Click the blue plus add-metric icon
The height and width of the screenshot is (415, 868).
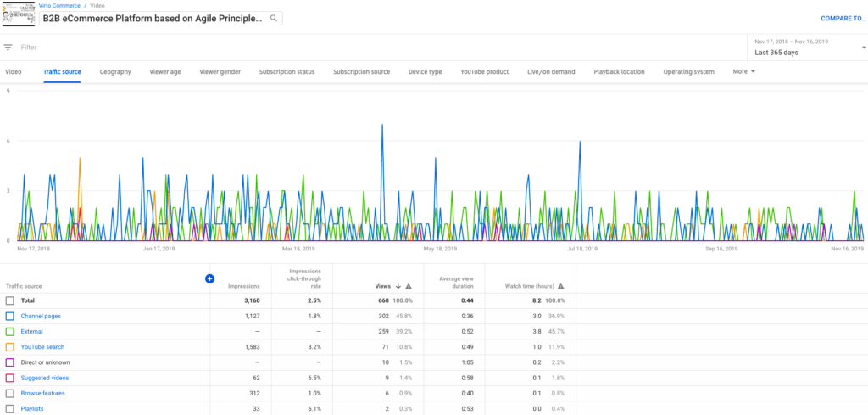(x=210, y=278)
